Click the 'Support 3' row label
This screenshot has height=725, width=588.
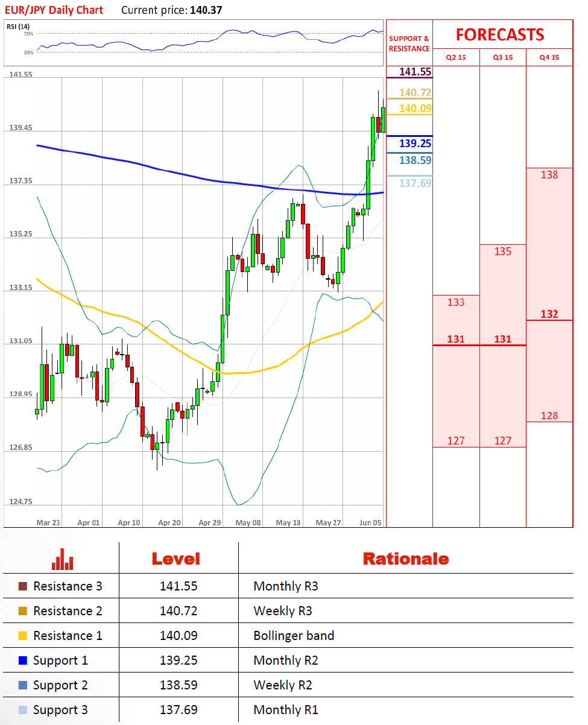pos(60,710)
